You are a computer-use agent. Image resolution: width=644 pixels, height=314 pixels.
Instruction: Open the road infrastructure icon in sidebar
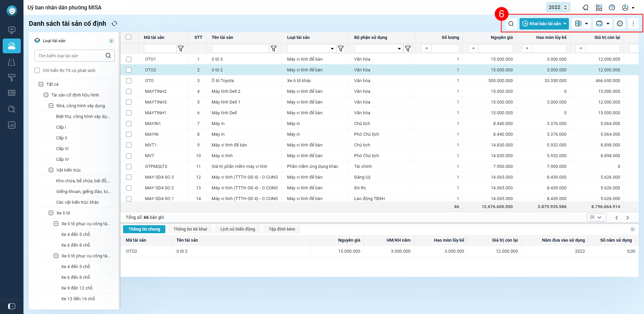coord(12,62)
